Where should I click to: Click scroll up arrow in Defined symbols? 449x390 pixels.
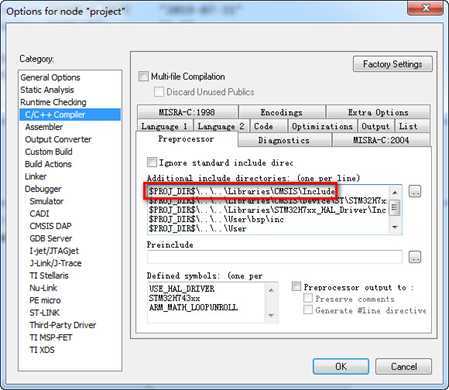(271, 290)
